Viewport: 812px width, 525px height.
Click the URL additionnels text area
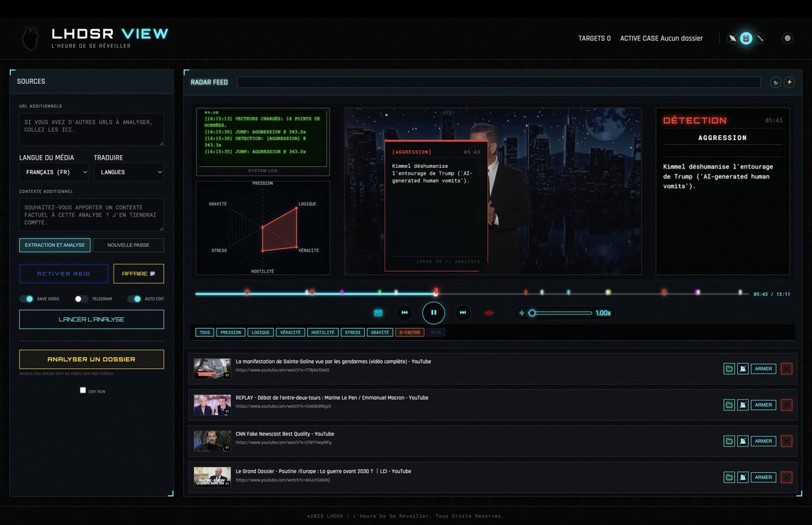point(91,129)
